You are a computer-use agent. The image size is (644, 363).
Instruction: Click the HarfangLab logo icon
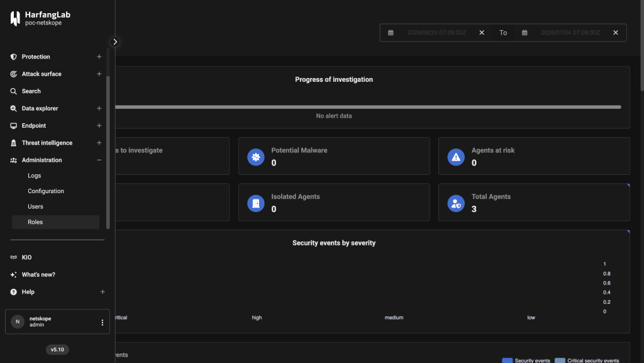click(x=15, y=18)
